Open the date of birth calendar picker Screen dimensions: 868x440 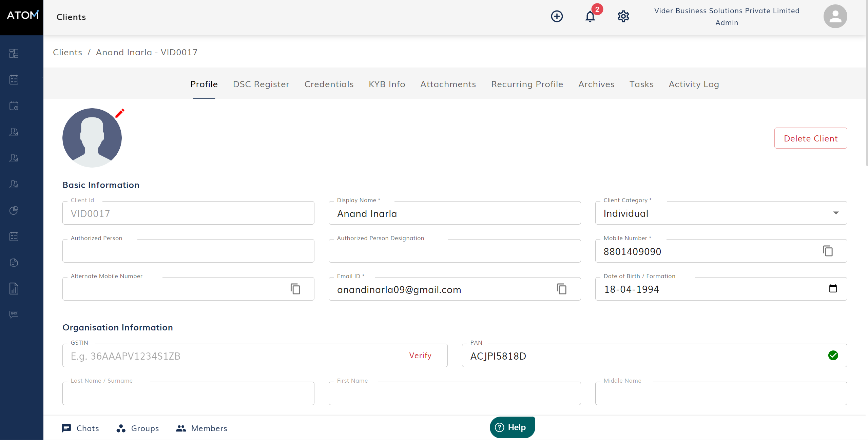click(833, 289)
